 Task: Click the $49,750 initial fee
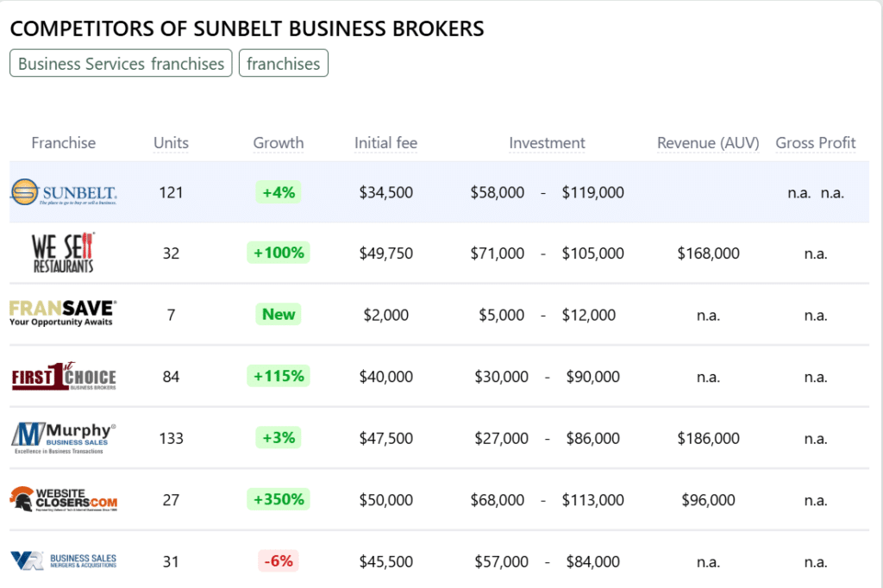[385, 253]
